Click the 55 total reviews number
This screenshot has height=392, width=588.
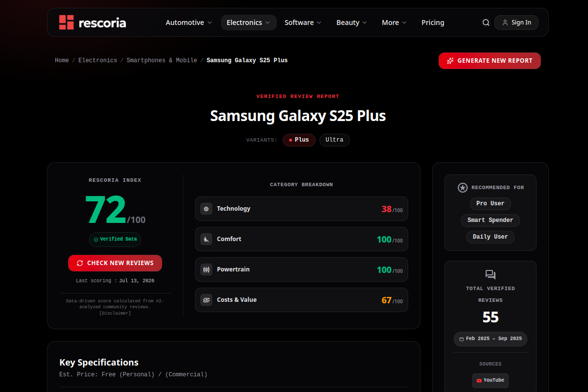pos(490,318)
